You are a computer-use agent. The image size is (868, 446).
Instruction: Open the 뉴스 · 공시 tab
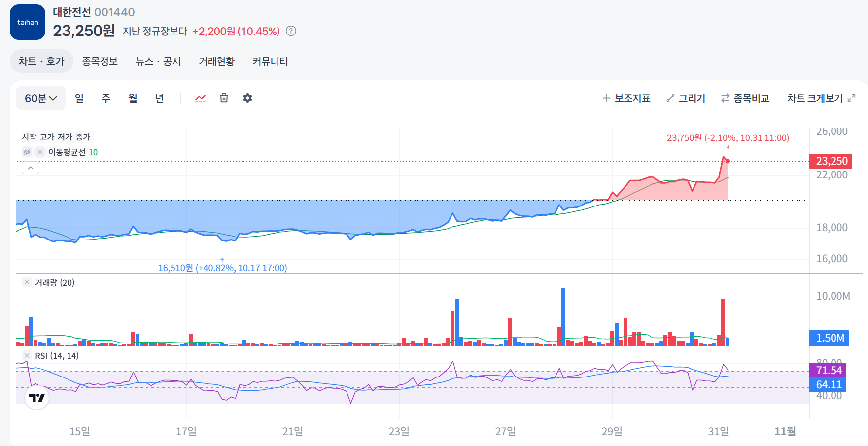click(x=158, y=61)
